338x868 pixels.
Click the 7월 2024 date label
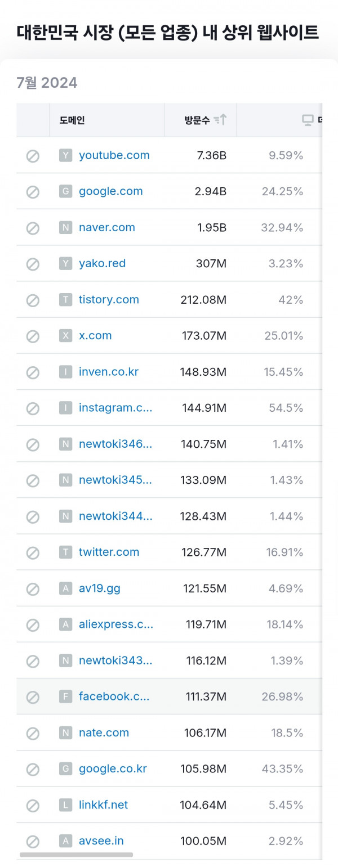point(47,83)
